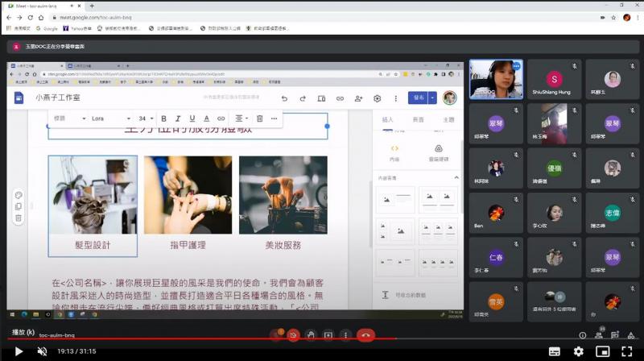Click the 美妝服務 caption text
This screenshot has height=361, width=644.
click(283, 246)
